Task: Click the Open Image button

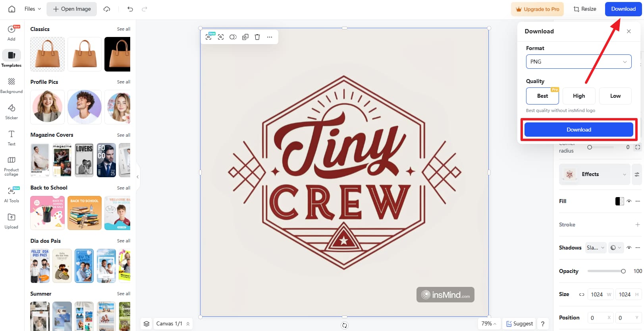Action: pyautogui.click(x=72, y=9)
